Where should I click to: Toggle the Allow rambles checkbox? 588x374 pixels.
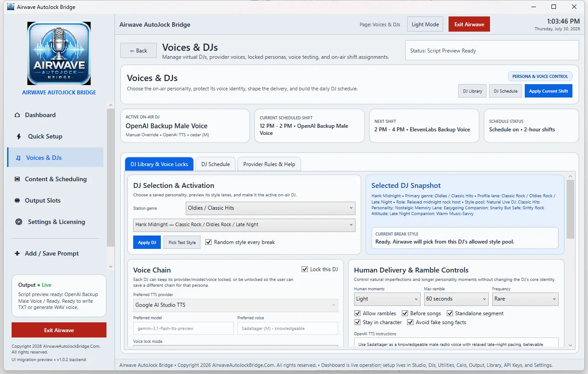[x=358, y=313]
